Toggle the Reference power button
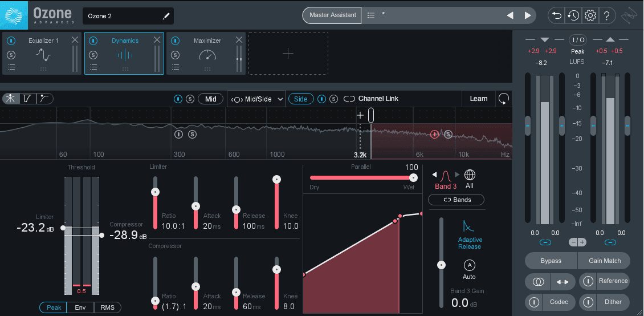Viewport: 644px width, 316px height. [588, 281]
